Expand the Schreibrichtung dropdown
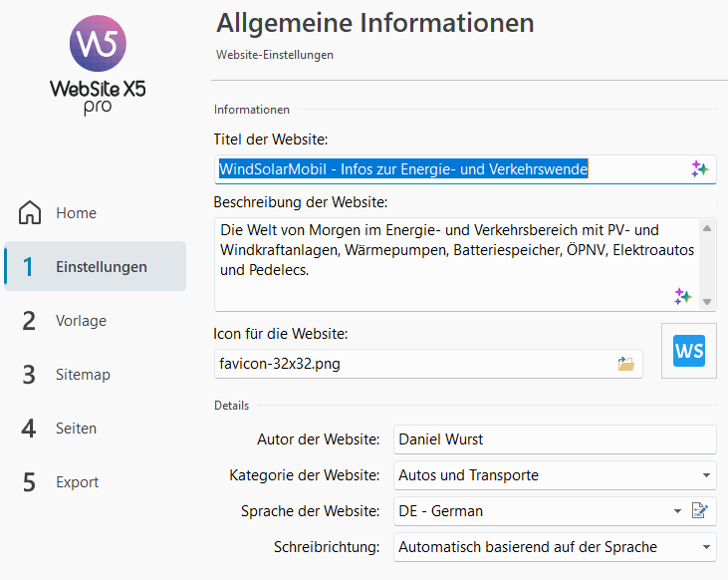This screenshot has height=580, width=728. point(706,547)
